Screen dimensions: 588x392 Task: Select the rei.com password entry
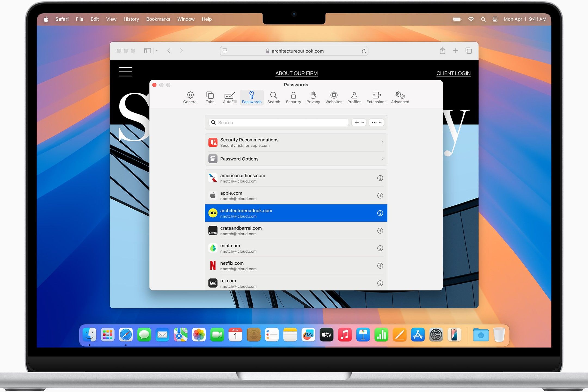click(296, 283)
